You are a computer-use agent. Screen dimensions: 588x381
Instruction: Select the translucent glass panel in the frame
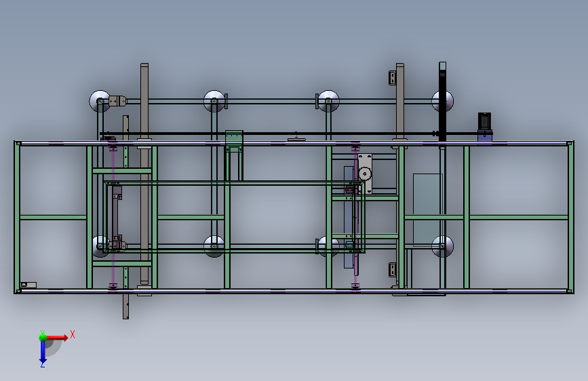[x=427, y=209]
